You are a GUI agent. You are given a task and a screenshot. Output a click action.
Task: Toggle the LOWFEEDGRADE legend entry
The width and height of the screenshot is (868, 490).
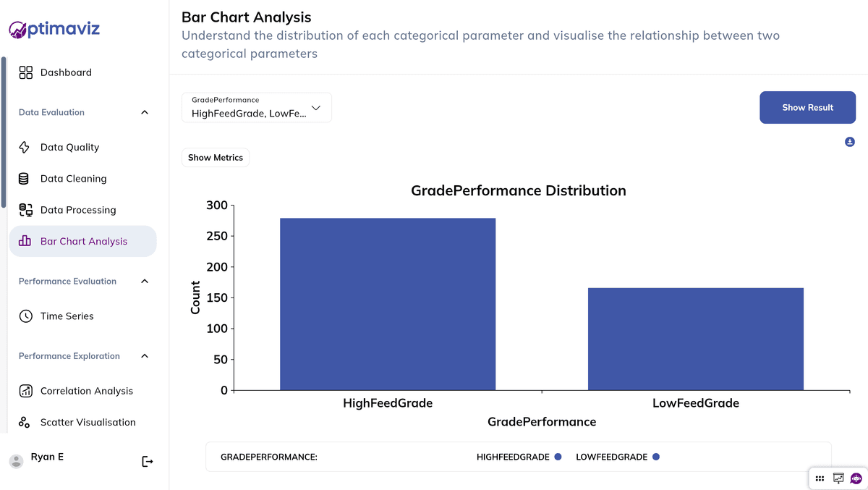coord(617,457)
